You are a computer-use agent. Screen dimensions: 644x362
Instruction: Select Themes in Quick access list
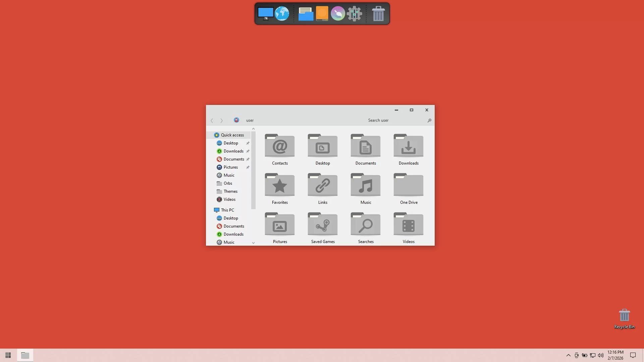click(230, 191)
